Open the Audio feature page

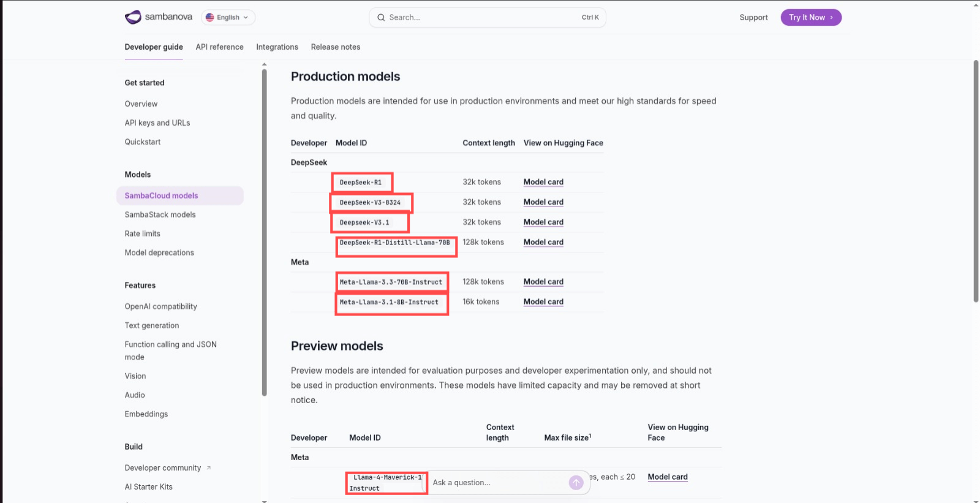[x=135, y=395]
